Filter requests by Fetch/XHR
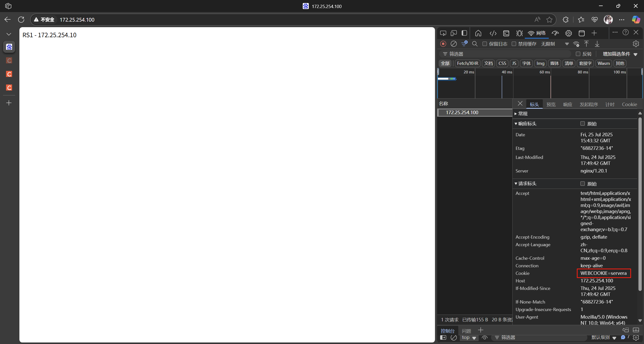Screen dimensions: 644x344 coord(468,63)
